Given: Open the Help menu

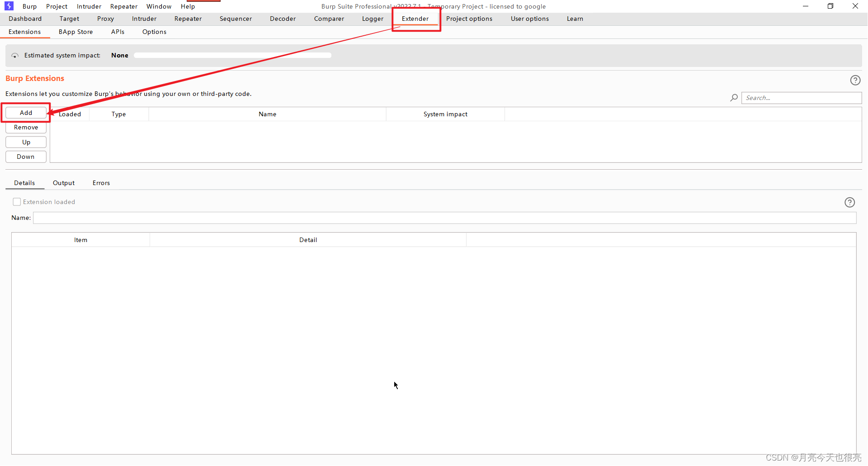Looking at the screenshot, I should tap(188, 6).
